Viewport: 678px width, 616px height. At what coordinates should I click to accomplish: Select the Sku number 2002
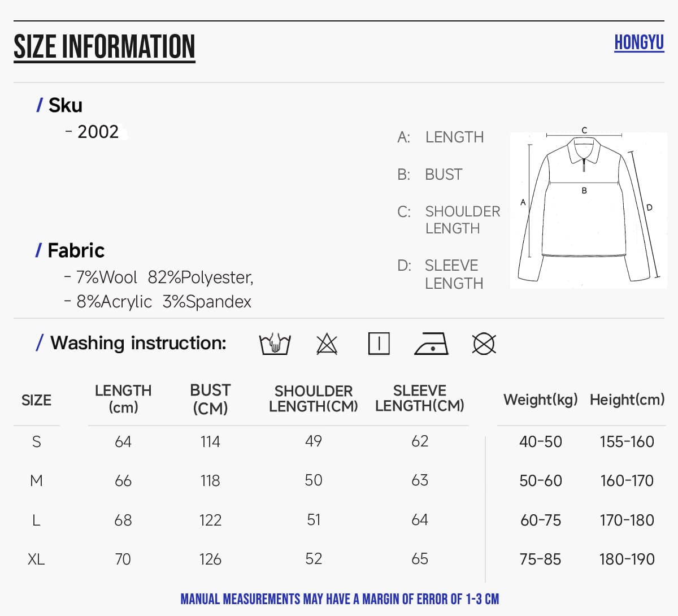click(x=98, y=132)
